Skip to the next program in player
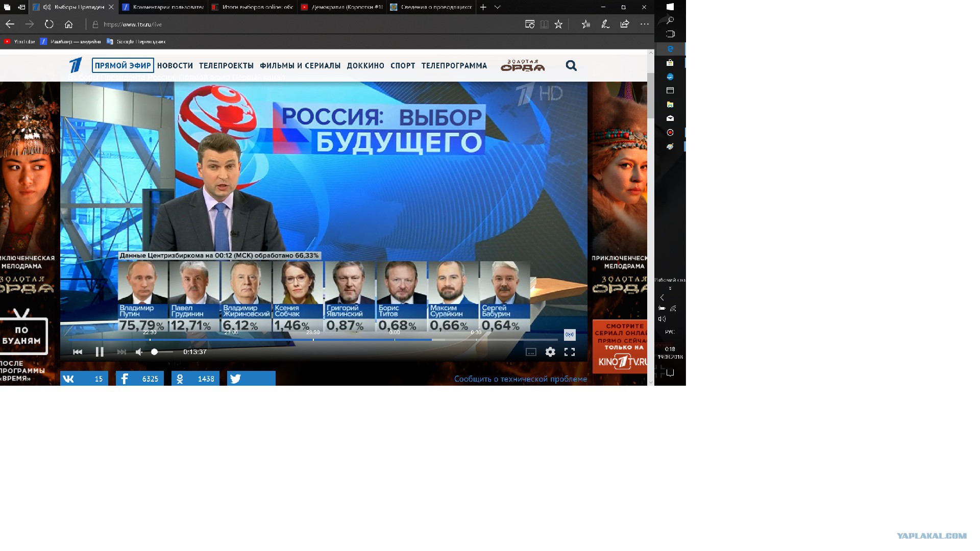980x551 pixels. [x=121, y=352]
